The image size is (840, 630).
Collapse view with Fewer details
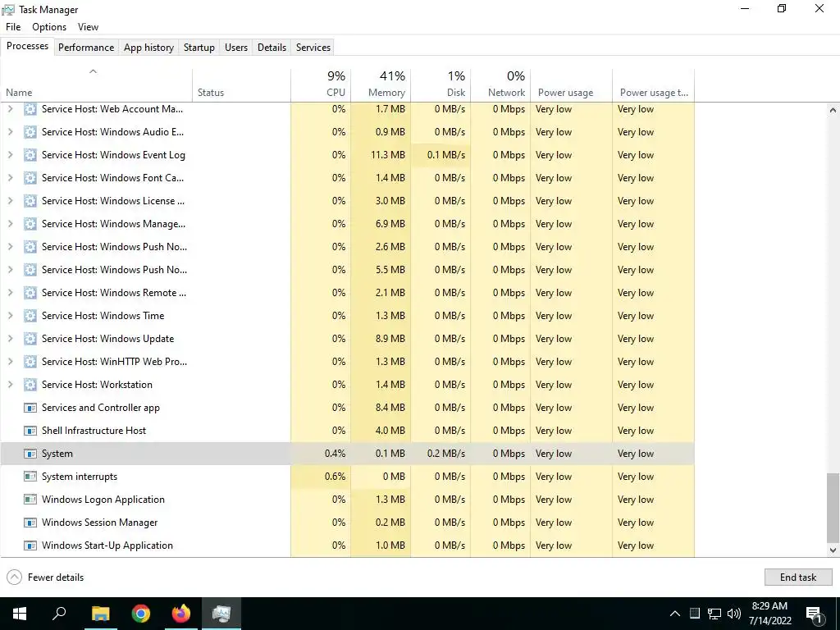click(45, 577)
